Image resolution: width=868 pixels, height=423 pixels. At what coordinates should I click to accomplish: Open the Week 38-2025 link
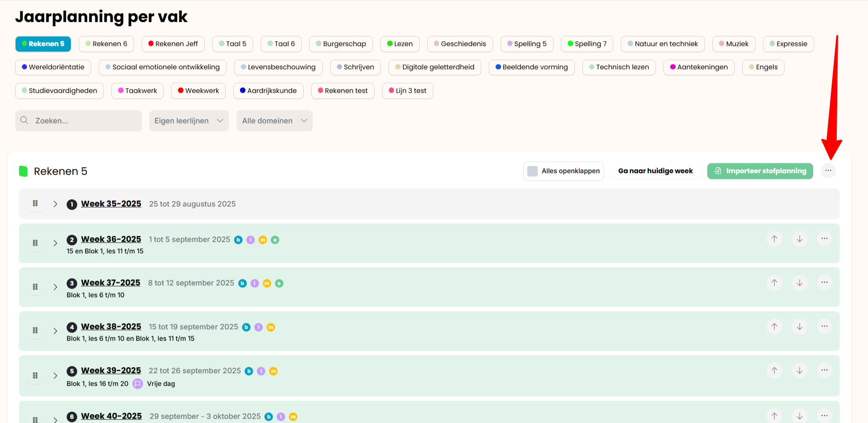111,326
